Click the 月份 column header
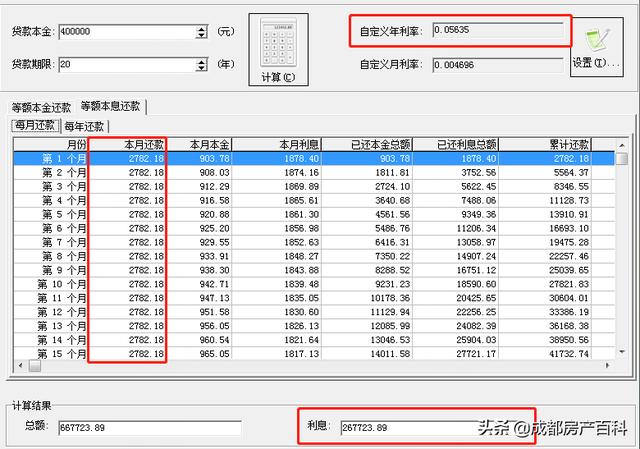Viewport: 640px width, 449px height. pos(51,144)
